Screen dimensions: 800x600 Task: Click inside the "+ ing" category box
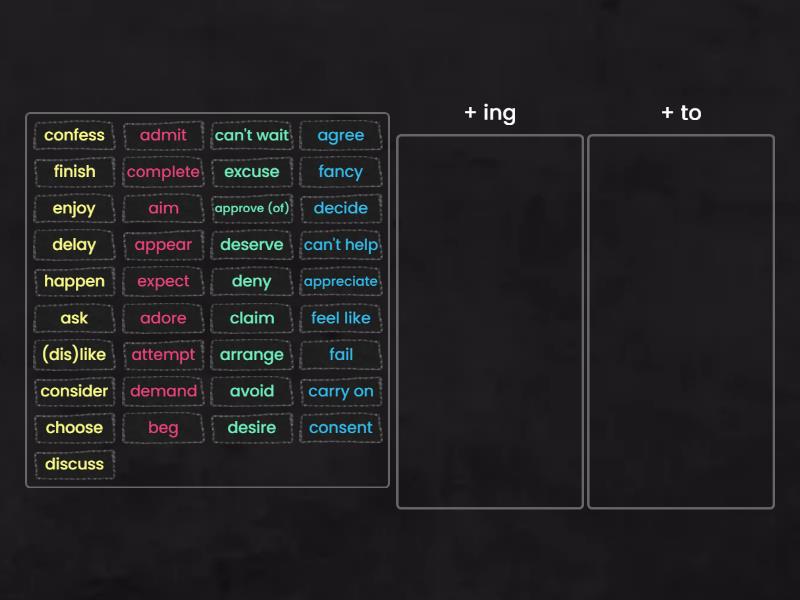pos(489,320)
